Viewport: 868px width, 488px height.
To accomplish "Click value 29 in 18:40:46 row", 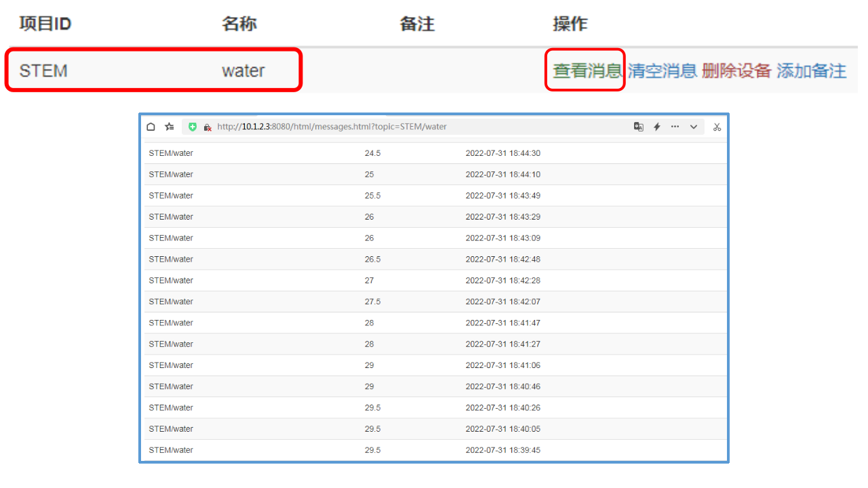I will tap(369, 387).
